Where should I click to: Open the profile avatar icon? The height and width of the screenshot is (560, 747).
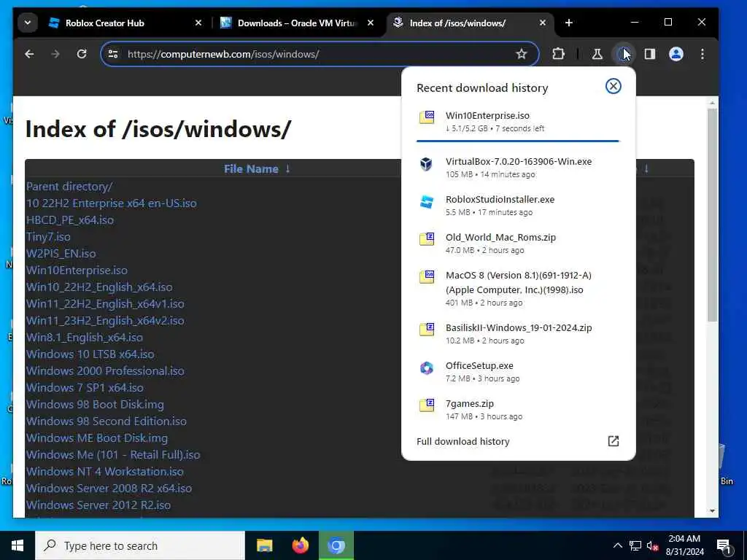point(676,54)
